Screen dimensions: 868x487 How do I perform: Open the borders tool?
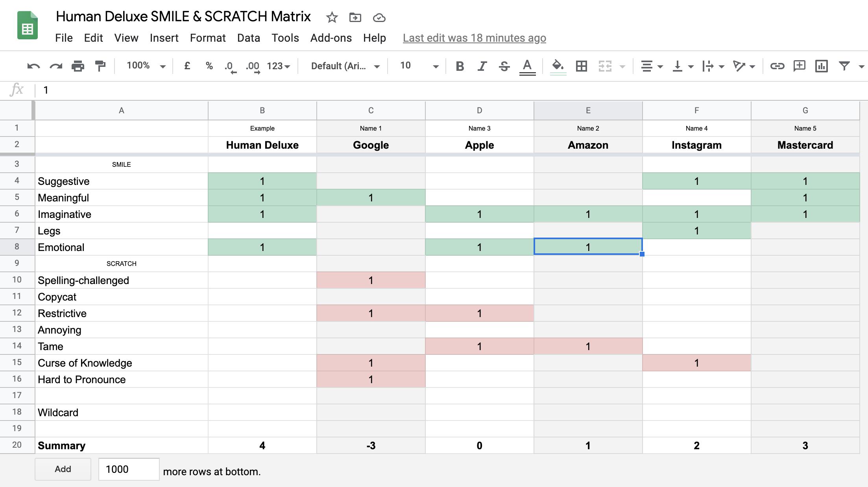(581, 66)
